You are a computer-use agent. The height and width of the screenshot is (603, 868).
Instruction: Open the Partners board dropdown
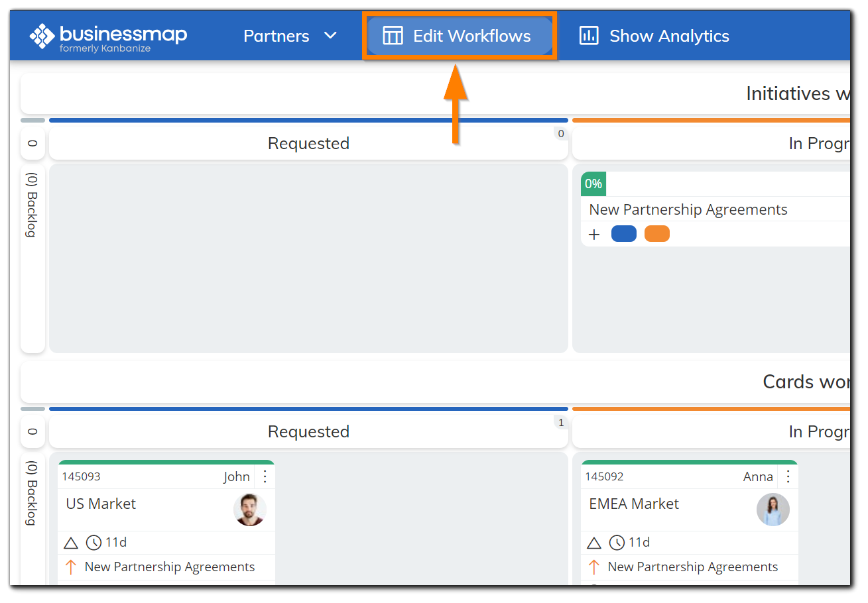pyautogui.click(x=290, y=36)
